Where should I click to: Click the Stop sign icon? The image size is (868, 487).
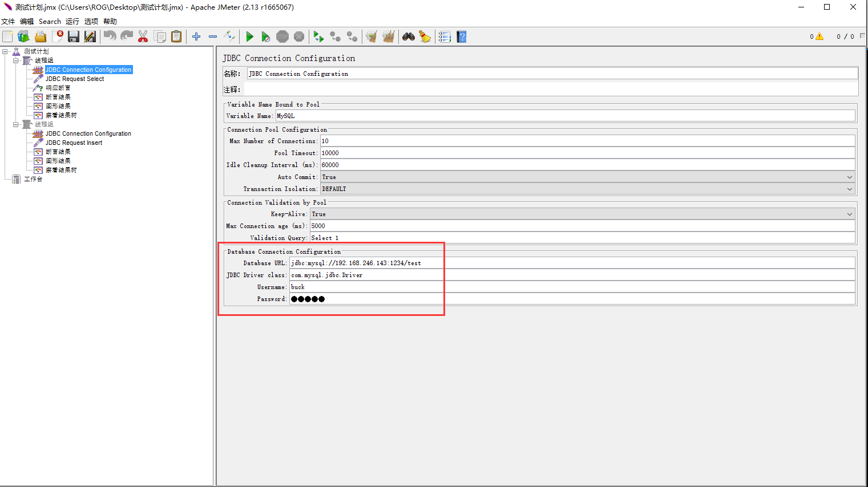[282, 36]
